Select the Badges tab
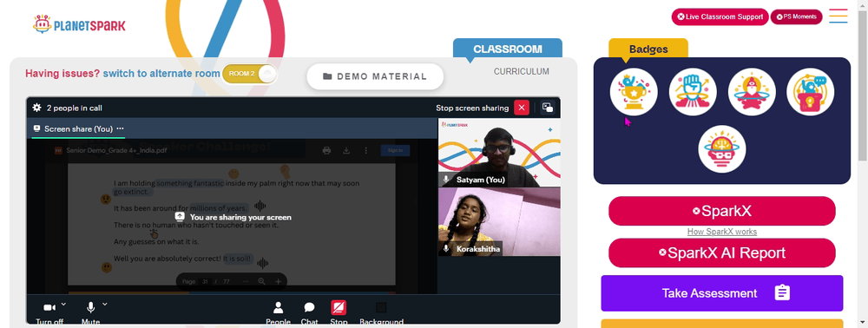 pos(648,49)
